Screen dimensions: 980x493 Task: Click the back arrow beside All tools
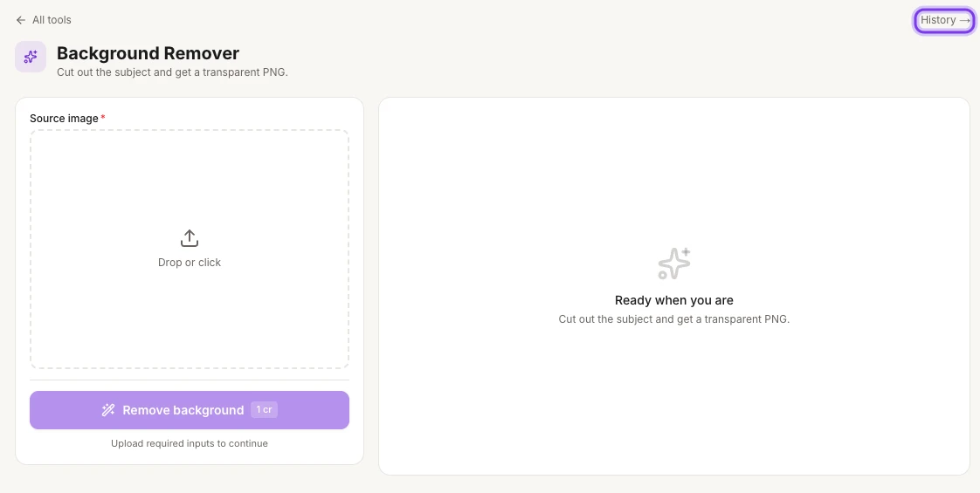[21, 20]
